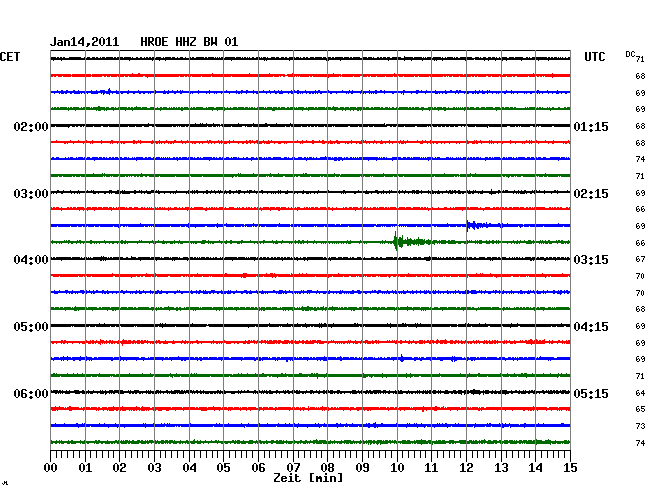Click the date label Jan14,2011
Viewport: 650px width, 494px height.
[84, 42]
